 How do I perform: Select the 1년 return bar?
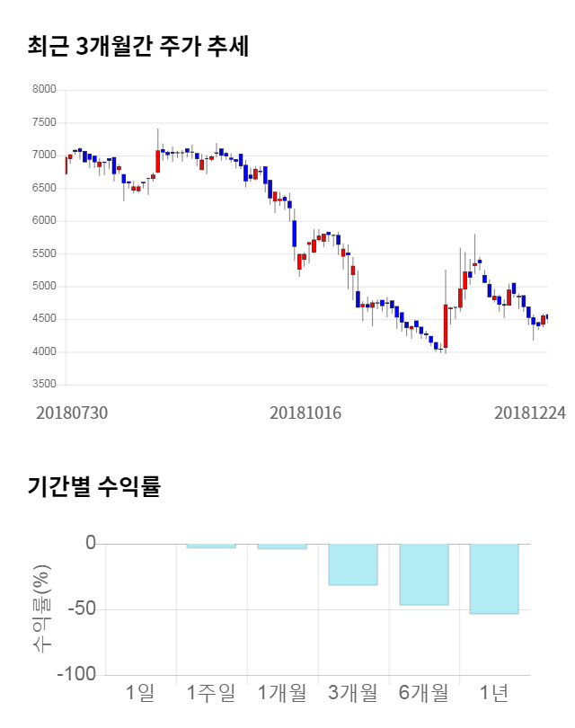click(x=494, y=578)
